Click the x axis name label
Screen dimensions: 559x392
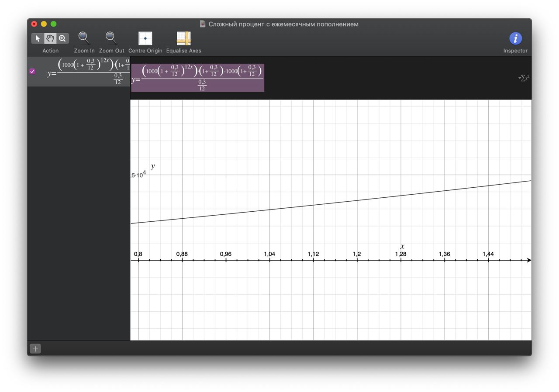click(x=402, y=246)
